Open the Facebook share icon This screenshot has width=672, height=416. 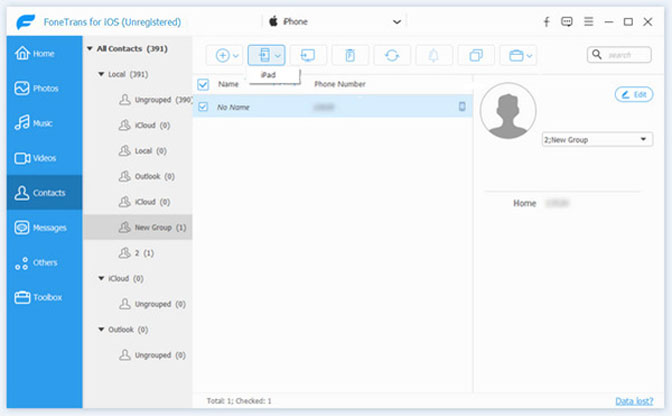[x=546, y=22]
